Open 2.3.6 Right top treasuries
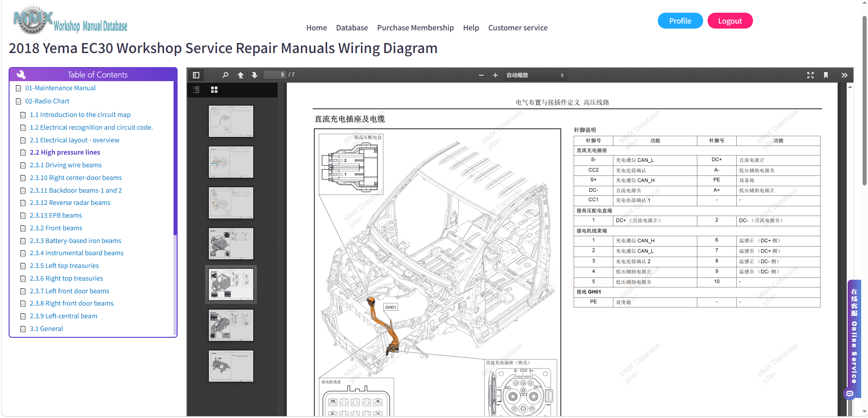Image resolution: width=868 pixels, height=418 pixels. [x=66, y=278]
